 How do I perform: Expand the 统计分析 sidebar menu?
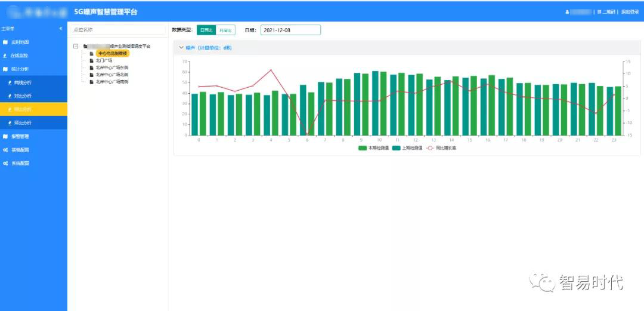point(20,69)
